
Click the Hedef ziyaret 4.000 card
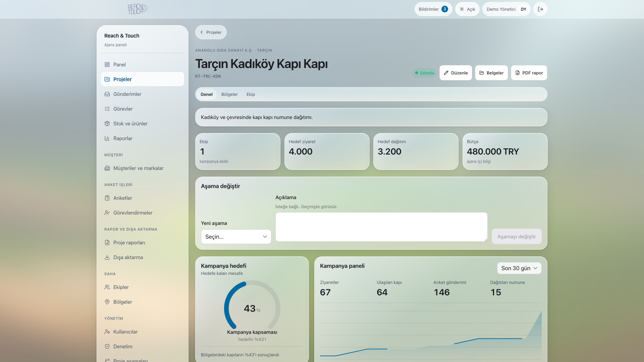[327, 152]
